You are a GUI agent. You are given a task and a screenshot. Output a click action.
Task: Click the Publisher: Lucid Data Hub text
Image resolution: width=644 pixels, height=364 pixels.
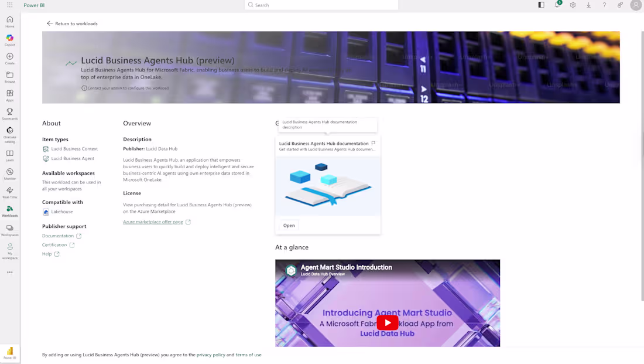pyautogui.click(x=150, y=149)
